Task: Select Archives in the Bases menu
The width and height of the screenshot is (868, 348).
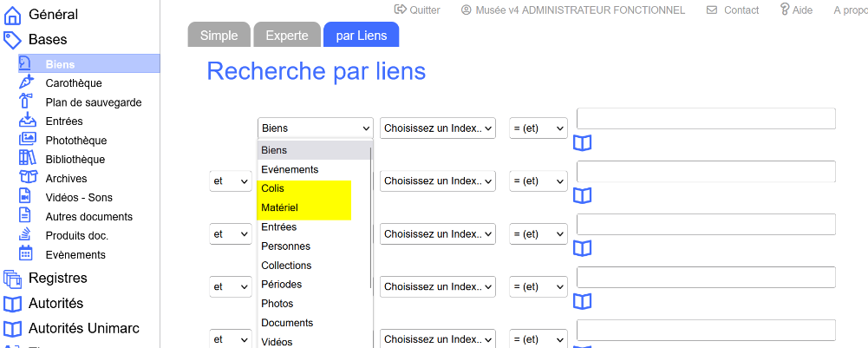Action: pyautogui.click(x=66, y=178)
